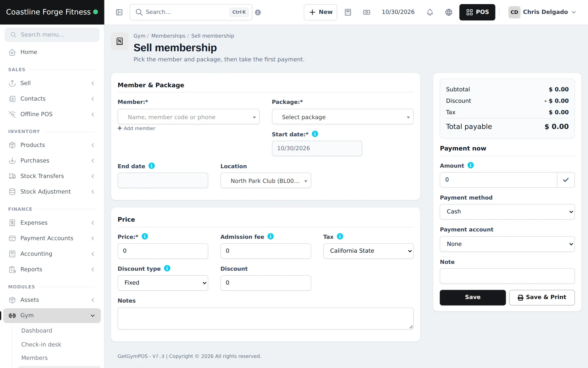Open the Member select dropdown

[188, 117]
